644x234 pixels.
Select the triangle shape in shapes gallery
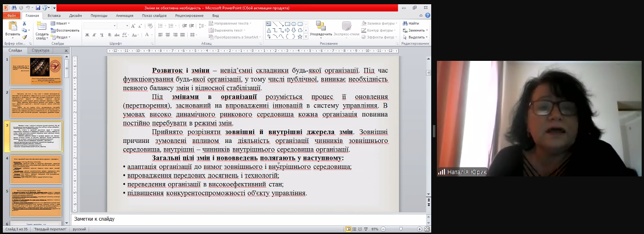coord(268,30)
